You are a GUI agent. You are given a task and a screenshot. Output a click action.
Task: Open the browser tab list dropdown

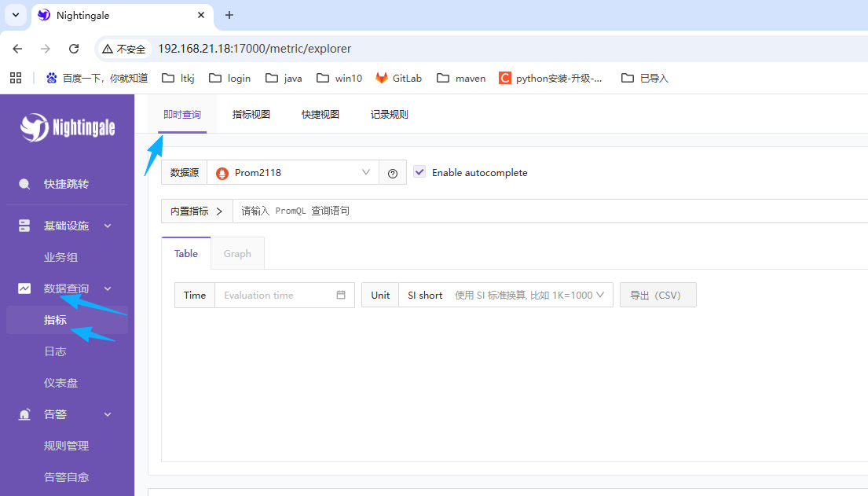coord(16,15)
